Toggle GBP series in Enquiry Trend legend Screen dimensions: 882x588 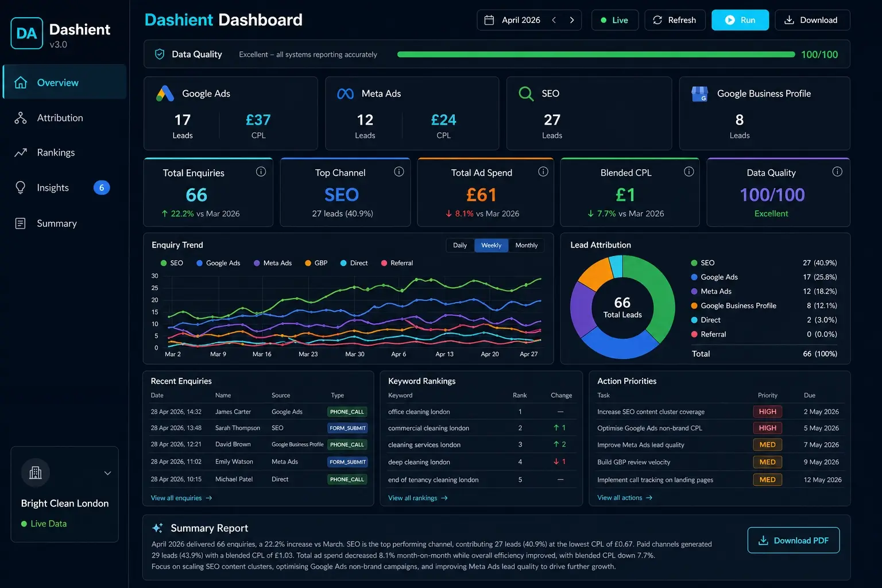click(x=316, y=263)
